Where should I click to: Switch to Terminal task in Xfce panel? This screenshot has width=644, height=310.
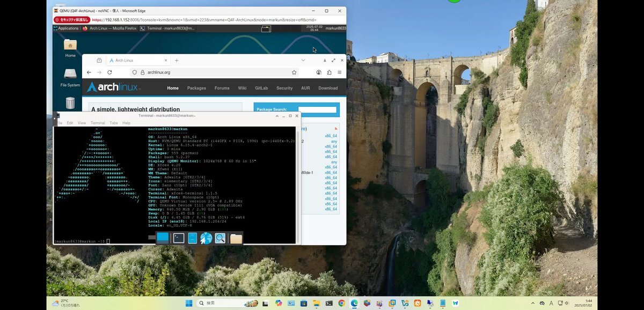tap(167, 28)
